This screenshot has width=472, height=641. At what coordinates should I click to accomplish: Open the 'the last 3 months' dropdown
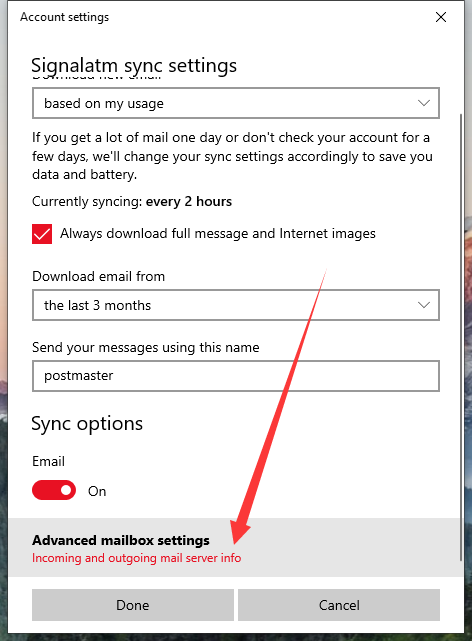tap(236, 305)
